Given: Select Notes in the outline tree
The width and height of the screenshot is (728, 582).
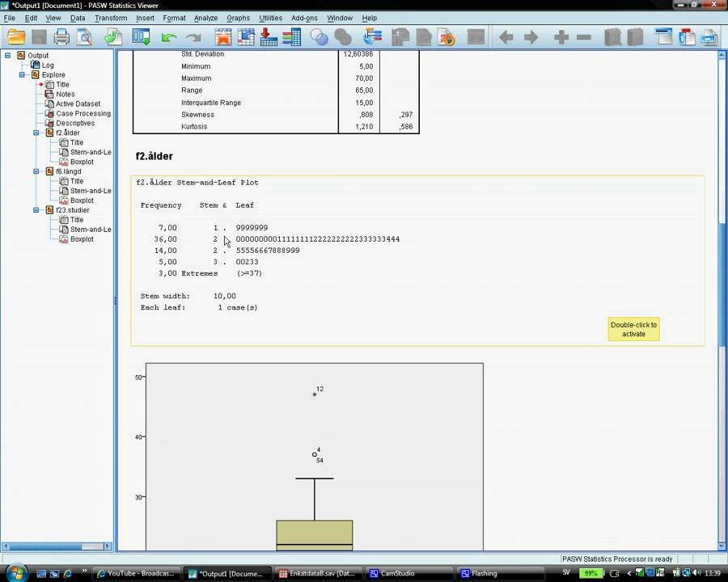Looking at the screenshot, I should click(65, 95).
